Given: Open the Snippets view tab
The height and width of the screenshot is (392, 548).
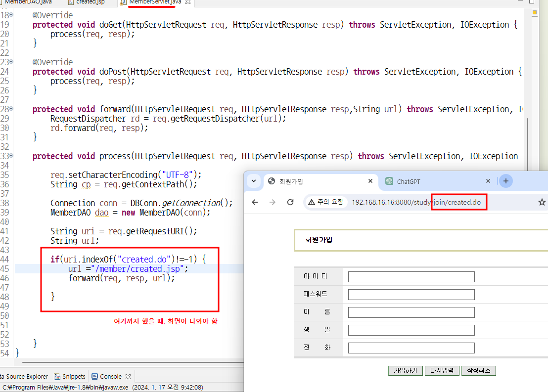Looking at the screenshot, I should click(x=70, y=376).
